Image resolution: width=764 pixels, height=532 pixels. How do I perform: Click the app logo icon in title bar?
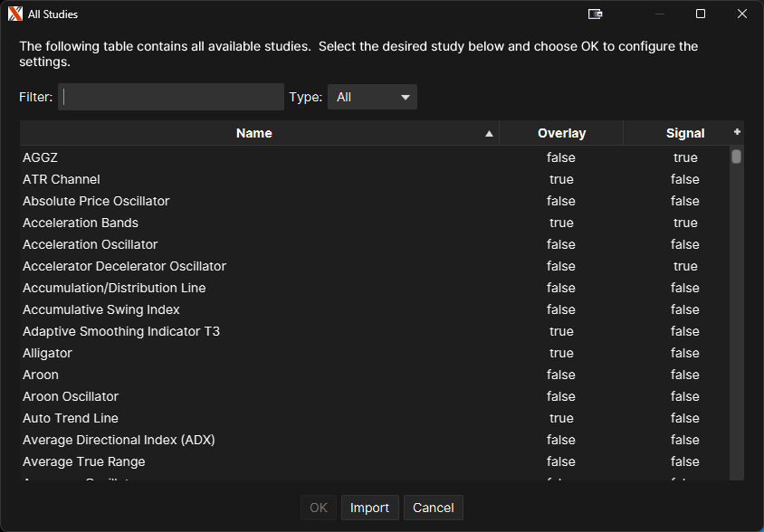pos(14,14)
